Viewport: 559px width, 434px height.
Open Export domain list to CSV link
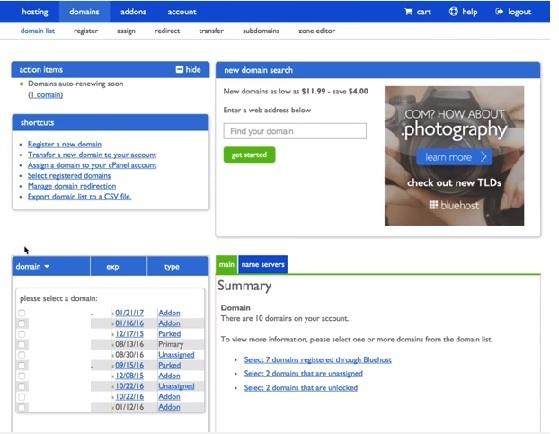point(80,196)
